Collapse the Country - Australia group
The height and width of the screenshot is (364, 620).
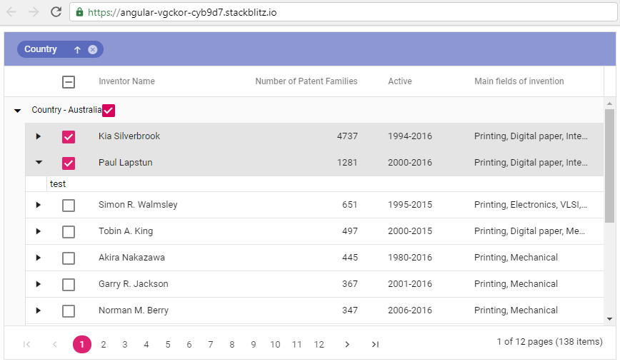[x=18, y=110]
